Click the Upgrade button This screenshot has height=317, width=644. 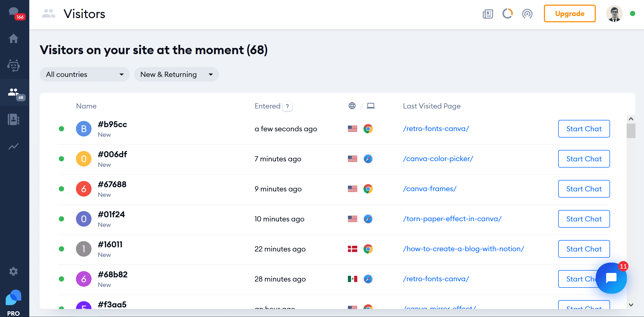570,13
